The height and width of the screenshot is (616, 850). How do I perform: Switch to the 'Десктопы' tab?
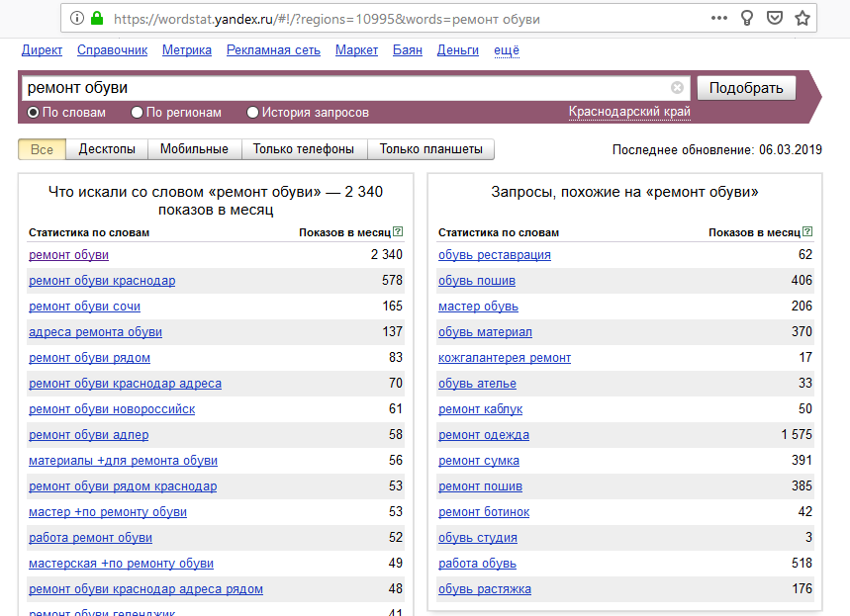point(107,149)
